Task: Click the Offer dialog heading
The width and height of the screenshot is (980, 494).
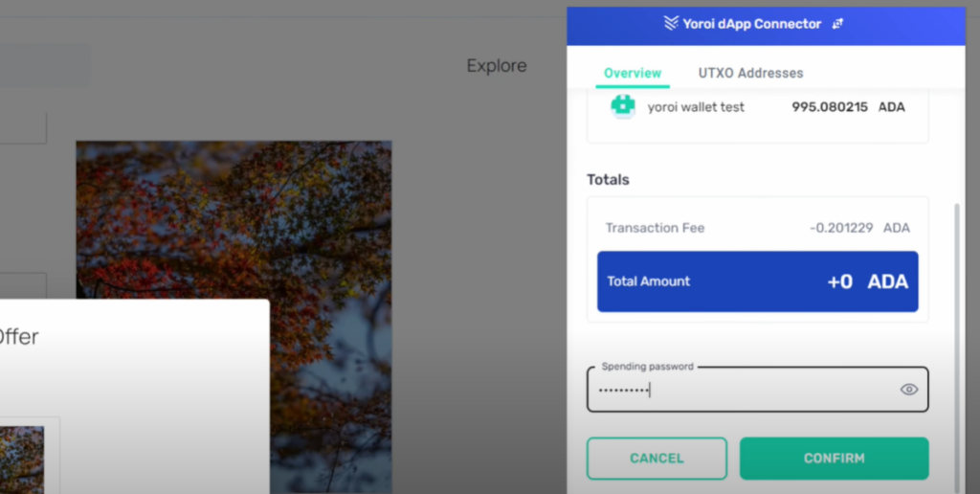Action: coord(19,337)
